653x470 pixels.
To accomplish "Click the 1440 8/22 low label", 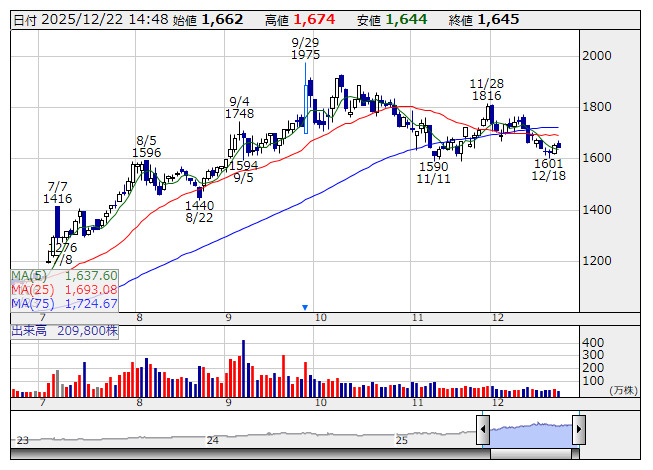I will [199, 211].
